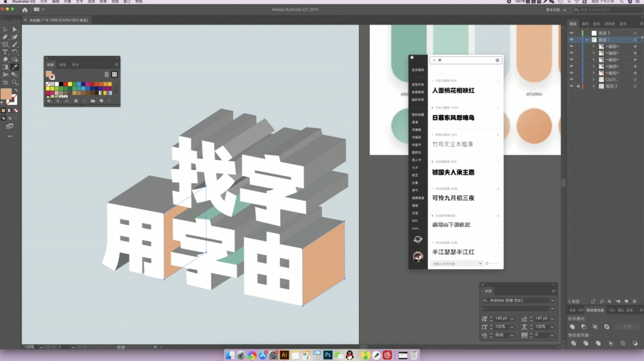Viewport: 644px width, 361px height.
Task: Click the black swatch in the swatches panel
Action: click(x=61, y=85)
